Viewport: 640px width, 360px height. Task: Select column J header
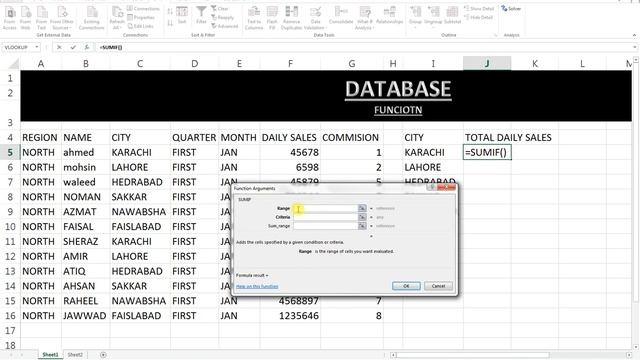point(487,63)
